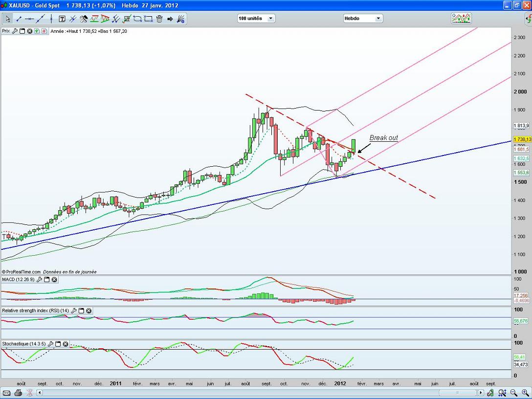Click the printer icon in bottom bar
532x399 pixels.
coord(18,393)
